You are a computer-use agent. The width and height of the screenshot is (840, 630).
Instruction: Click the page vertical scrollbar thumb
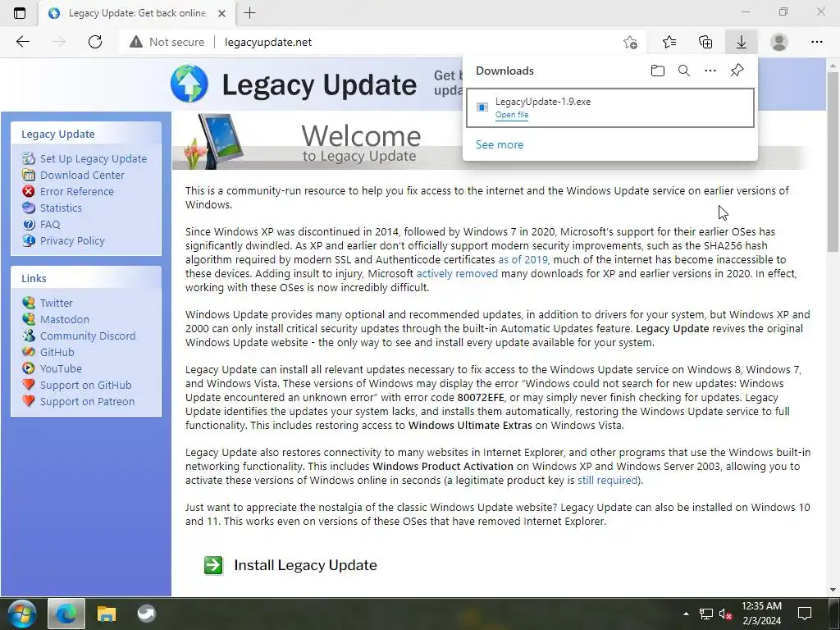(833, 161)
